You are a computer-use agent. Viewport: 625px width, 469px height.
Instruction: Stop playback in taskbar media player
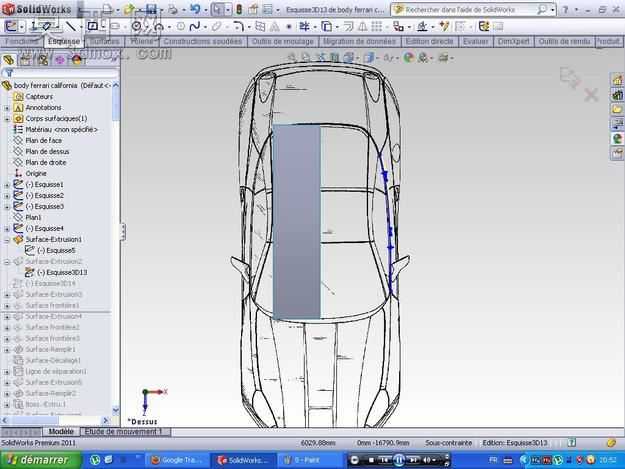tap(371, 460)
